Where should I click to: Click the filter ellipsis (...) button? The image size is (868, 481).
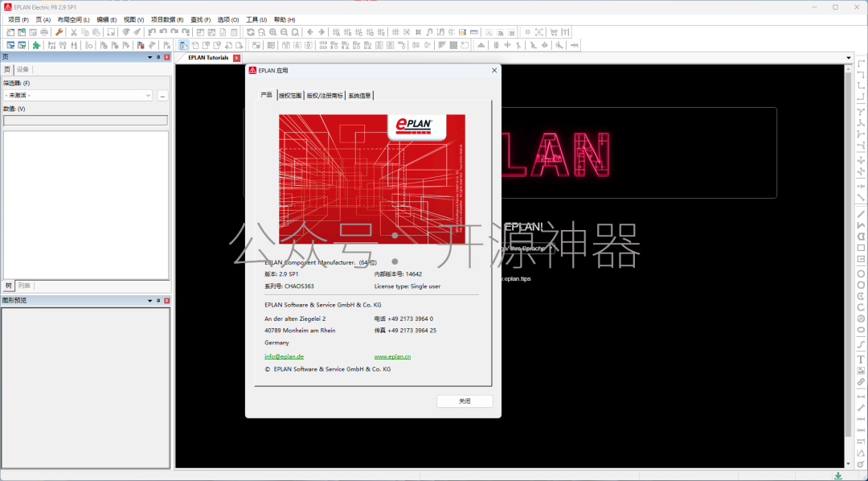[x=162, y=95]
